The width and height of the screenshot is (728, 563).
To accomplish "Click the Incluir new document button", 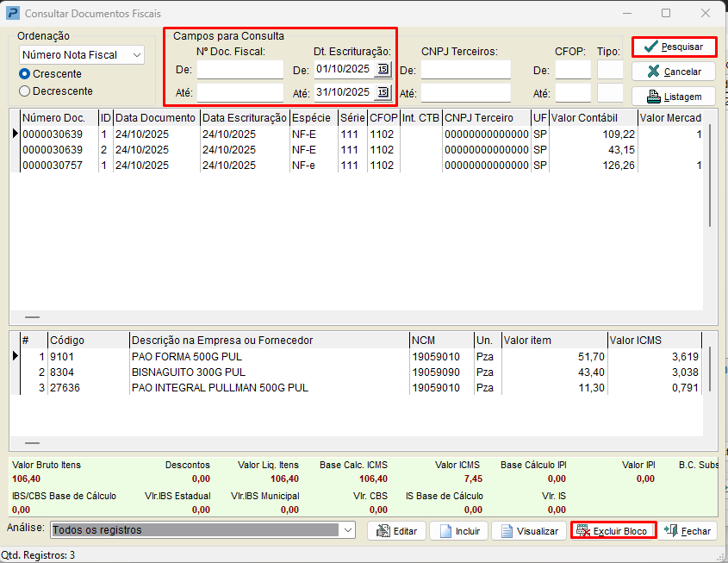I will point(458,531).
